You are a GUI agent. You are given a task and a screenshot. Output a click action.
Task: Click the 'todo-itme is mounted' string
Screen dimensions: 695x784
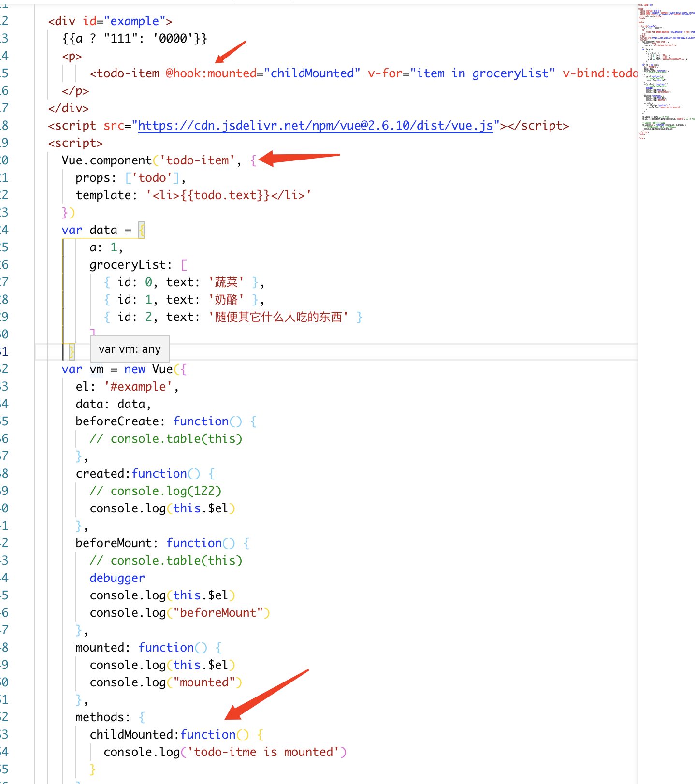[x=263, y=752]
